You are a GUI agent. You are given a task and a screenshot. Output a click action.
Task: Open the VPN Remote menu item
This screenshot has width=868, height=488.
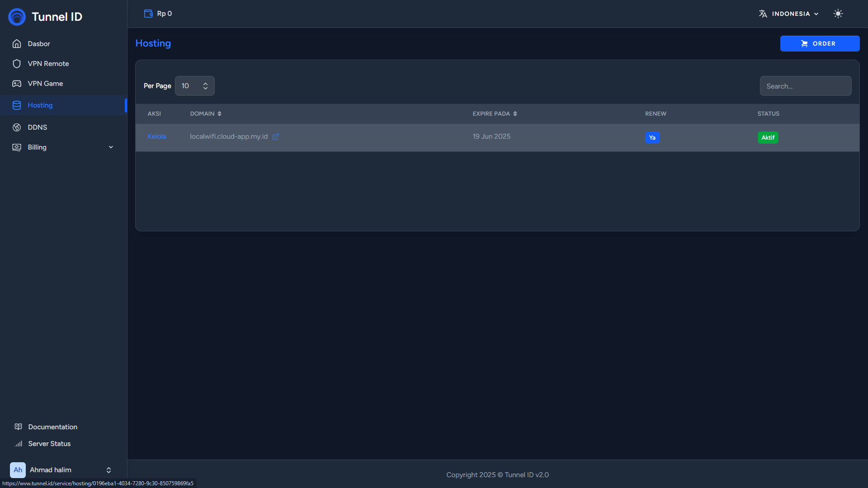coord(48,64)
